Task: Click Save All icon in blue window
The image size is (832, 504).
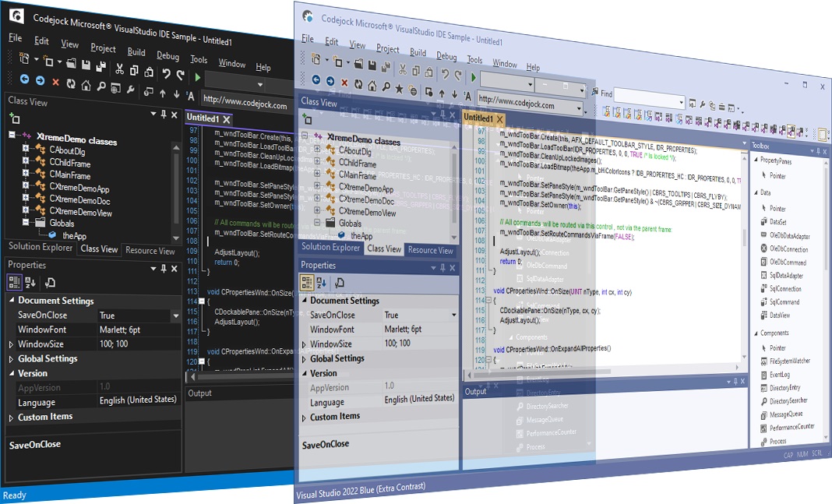Action: click(x=386, y=67)
